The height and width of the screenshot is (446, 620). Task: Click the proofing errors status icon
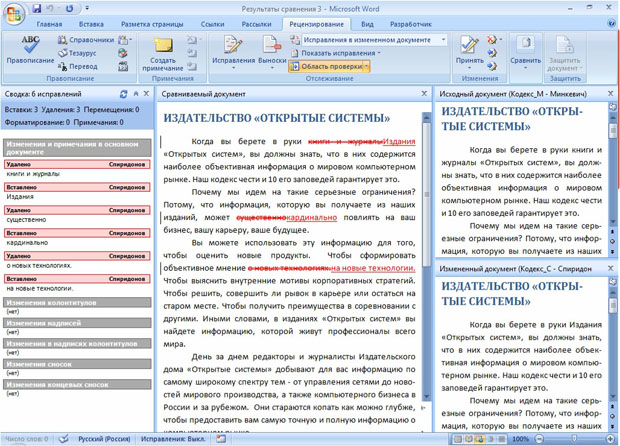pyautogui.click(x=63, y=439)
